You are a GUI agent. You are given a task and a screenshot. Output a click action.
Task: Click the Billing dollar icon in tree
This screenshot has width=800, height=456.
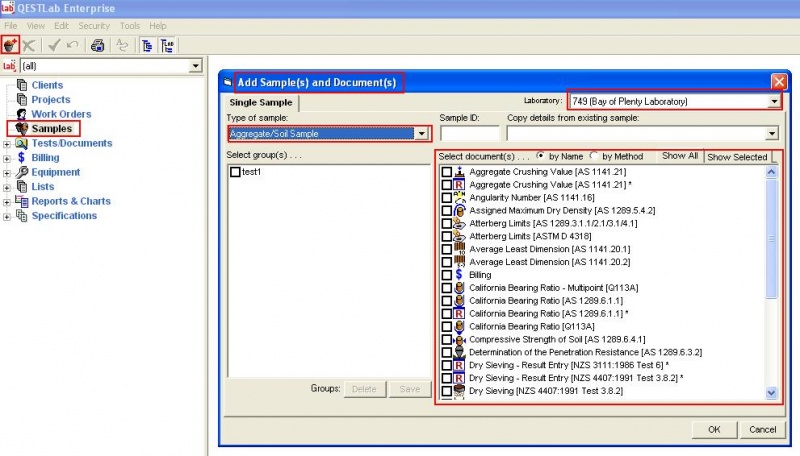click(x=20, y=158)
